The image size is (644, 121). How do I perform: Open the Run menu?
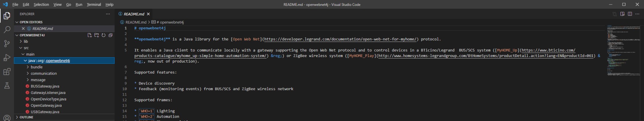(x=79, y=4)
